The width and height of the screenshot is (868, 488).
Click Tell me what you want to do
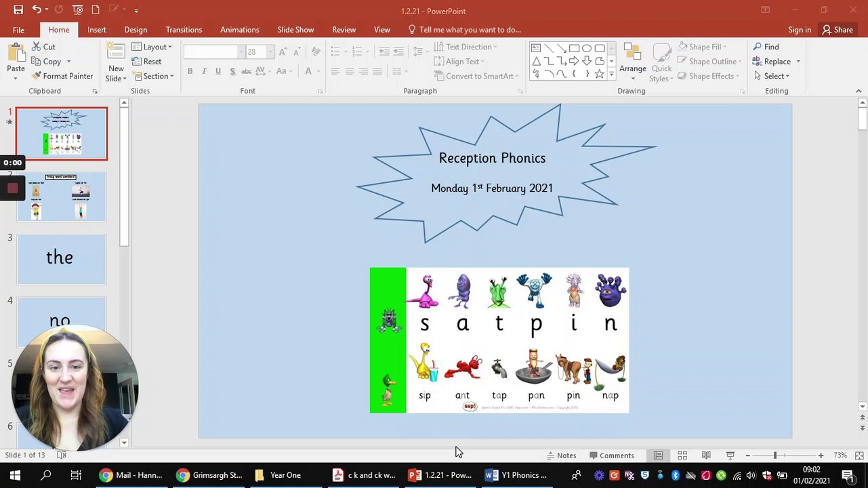click(465, 30)
